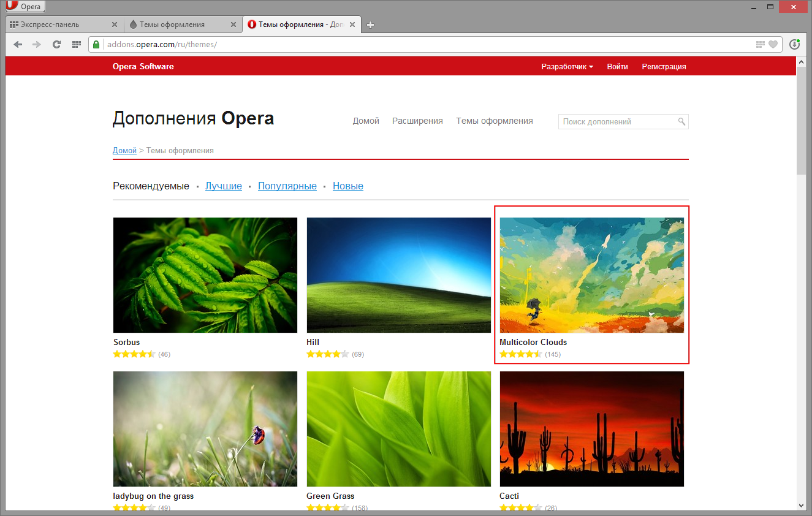Click the star rating under Hill
The image size is (812, 516).
(327, 354)
